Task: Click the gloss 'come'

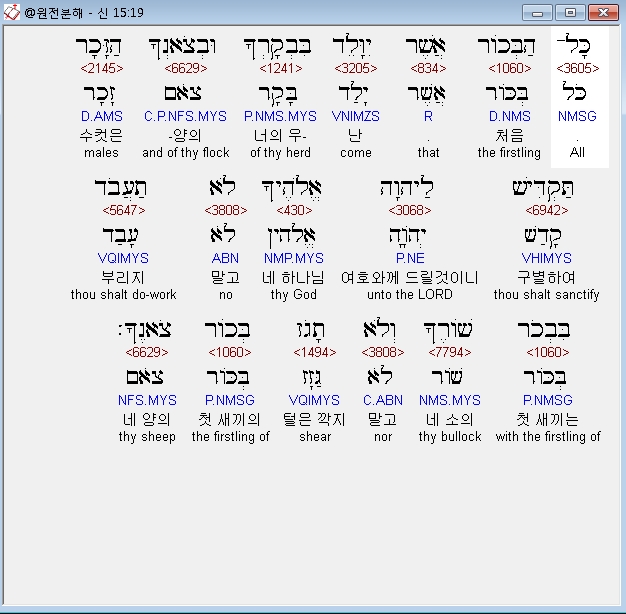Action: pyautogui.click(x=356, y=153)
